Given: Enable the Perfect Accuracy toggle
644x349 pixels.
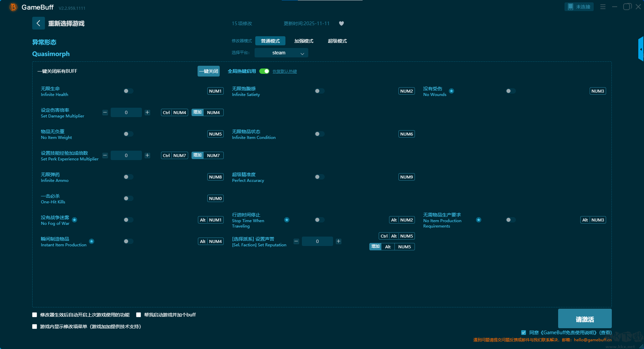Looking at the screenshot, I should pos(319,177).
